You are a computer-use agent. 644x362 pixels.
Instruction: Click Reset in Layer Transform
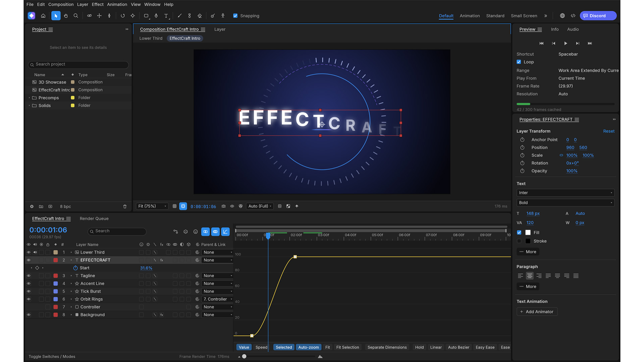[609, 131]
